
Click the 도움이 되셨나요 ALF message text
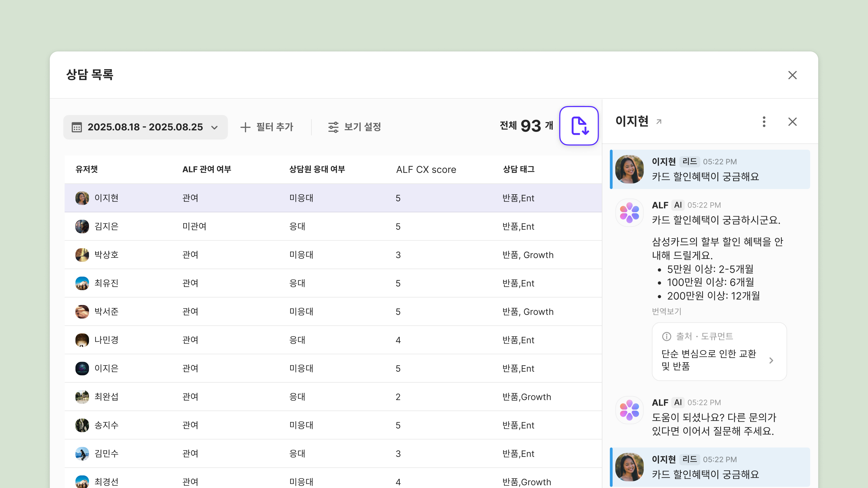point(714,424)
